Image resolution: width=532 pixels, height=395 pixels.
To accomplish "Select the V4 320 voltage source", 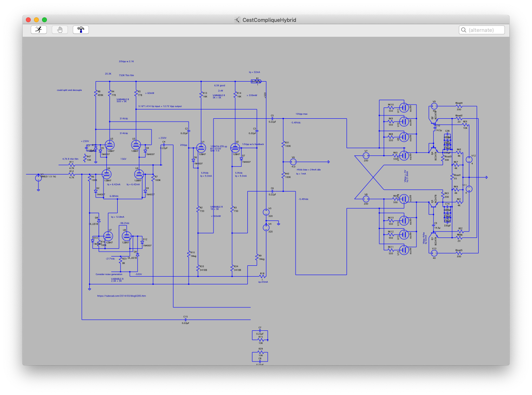I will pyautogui.click(x=266, y=227).
